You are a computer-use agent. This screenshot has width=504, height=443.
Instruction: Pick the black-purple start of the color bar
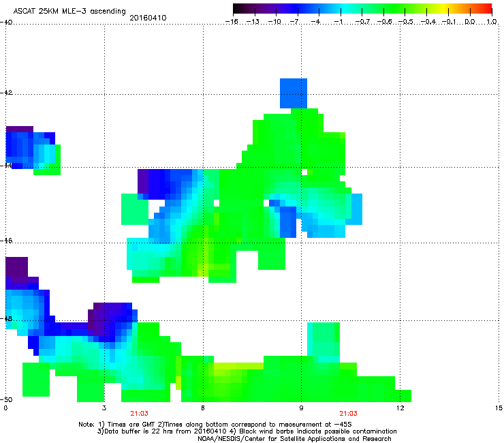(x=240, y=9)
